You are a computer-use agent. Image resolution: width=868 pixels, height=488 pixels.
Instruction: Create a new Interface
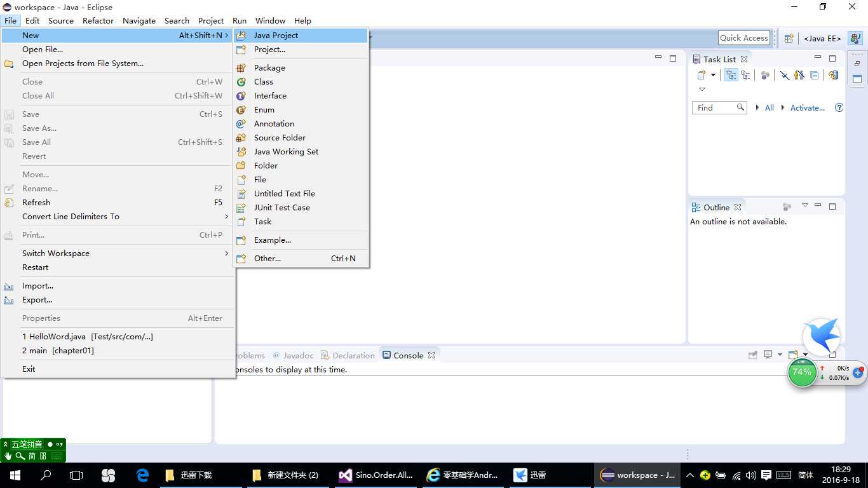coord(301,96)
